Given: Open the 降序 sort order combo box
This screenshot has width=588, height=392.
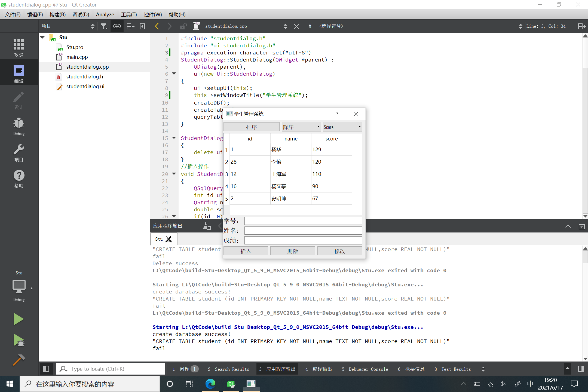Looking at the screenshot, I should coord(301,127).
